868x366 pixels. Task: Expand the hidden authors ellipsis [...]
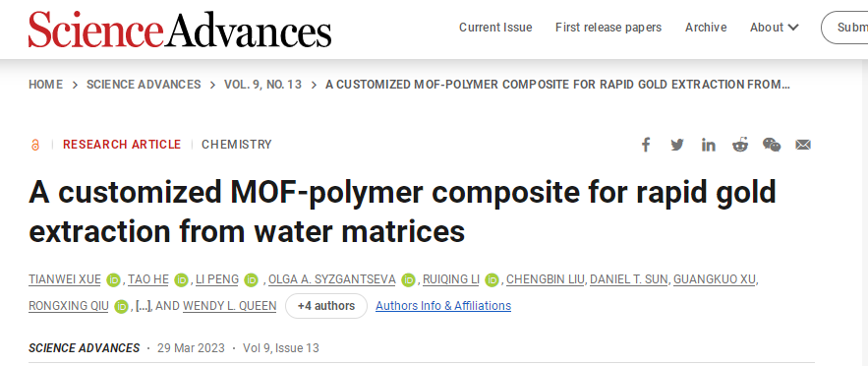pos(143,306)
